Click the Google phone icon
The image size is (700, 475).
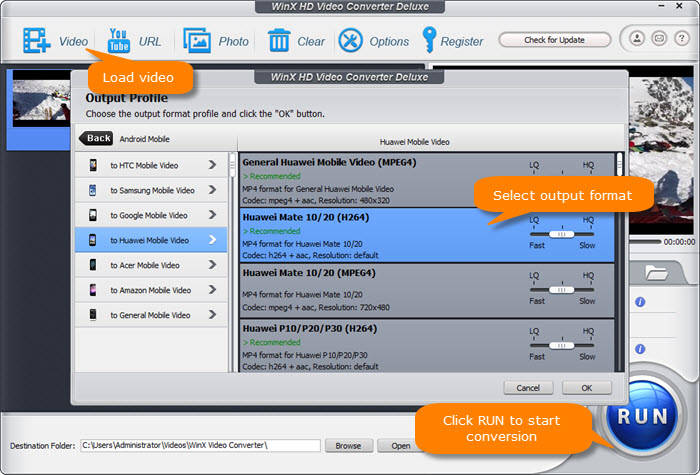[x=93, y=215]
